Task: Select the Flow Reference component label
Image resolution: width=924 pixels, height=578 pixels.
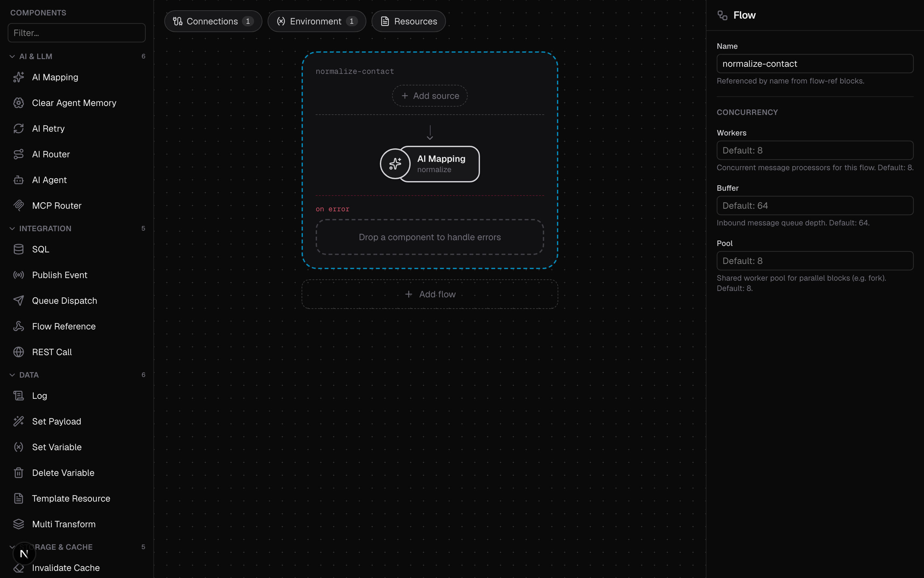Action: click(64, 326)
